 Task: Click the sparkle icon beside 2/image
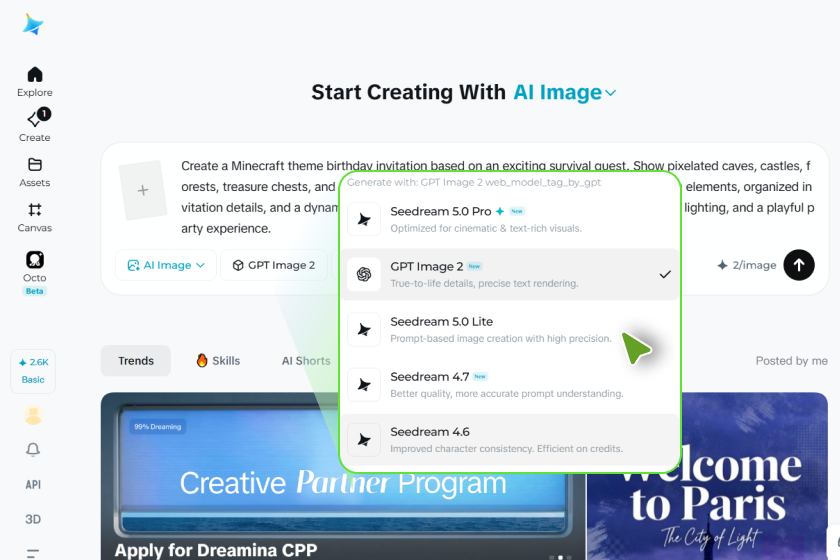pos(722,265)
